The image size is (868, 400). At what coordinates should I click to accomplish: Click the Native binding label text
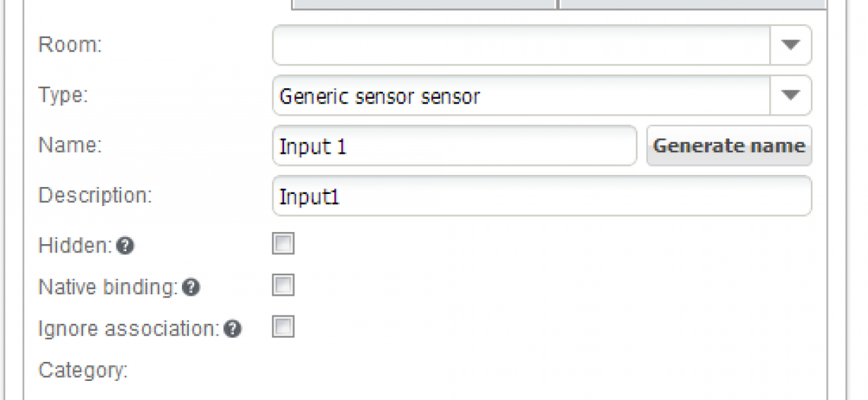108,287
